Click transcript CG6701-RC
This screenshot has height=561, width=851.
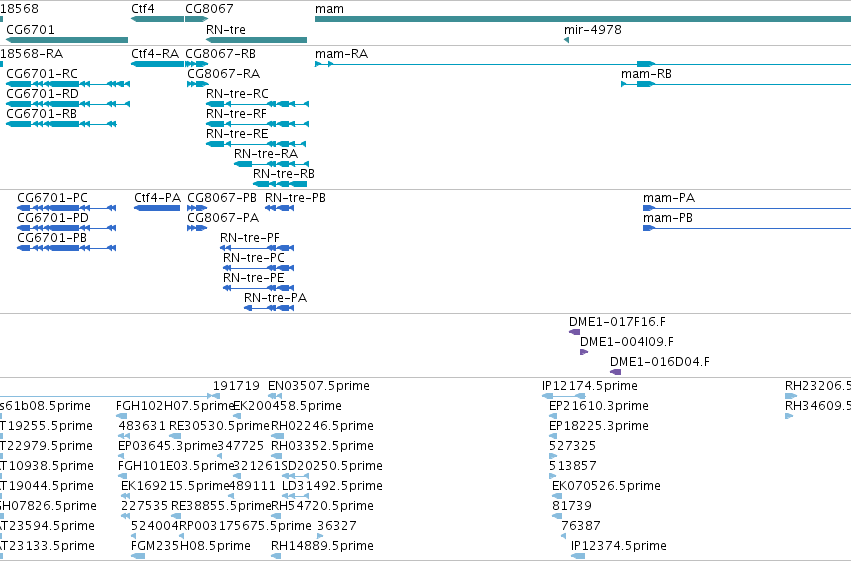point(68,84)
